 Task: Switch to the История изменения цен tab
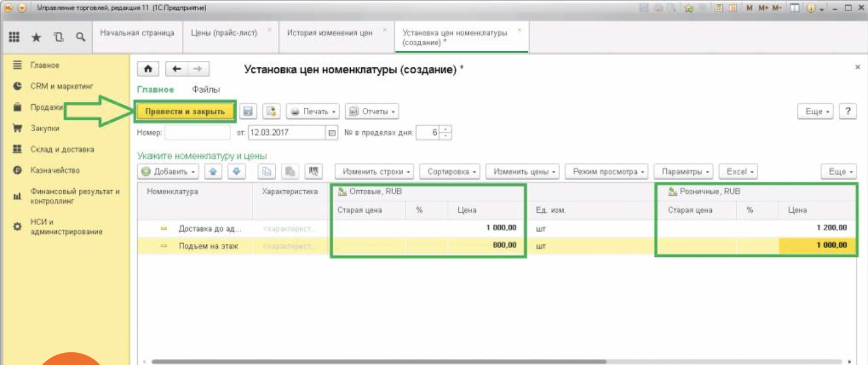329,33
